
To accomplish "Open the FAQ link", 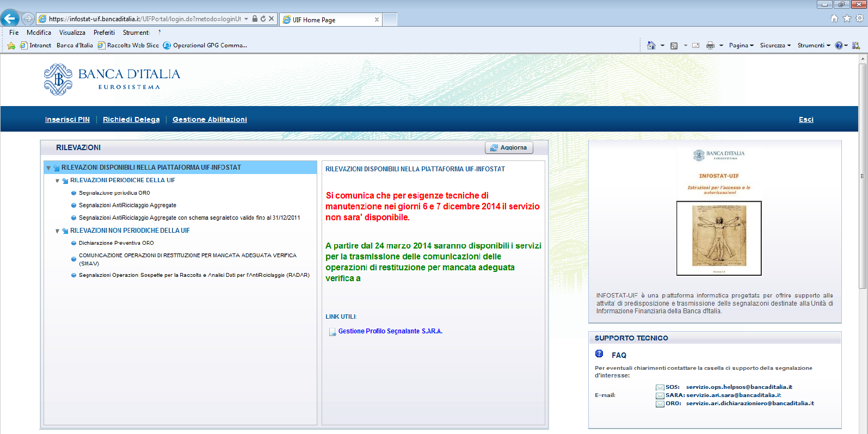I will pos(619,355).
